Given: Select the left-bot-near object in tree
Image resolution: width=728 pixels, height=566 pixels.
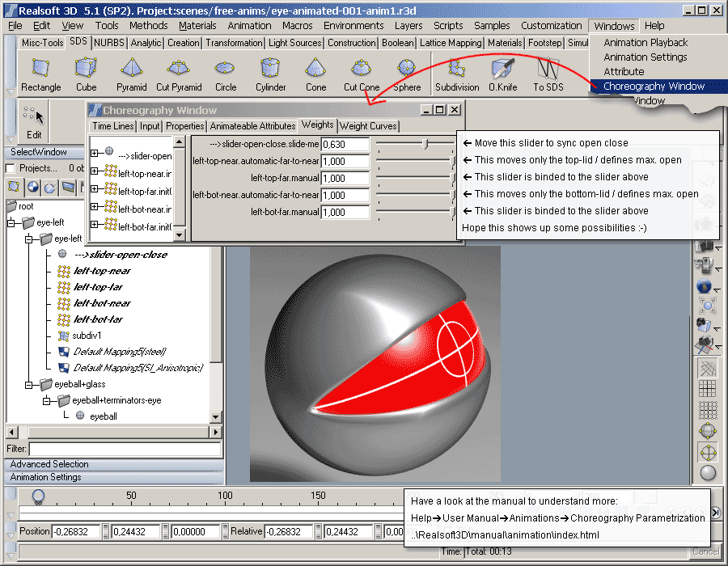Looking at the screenshot, I should (x=102, y=303).
